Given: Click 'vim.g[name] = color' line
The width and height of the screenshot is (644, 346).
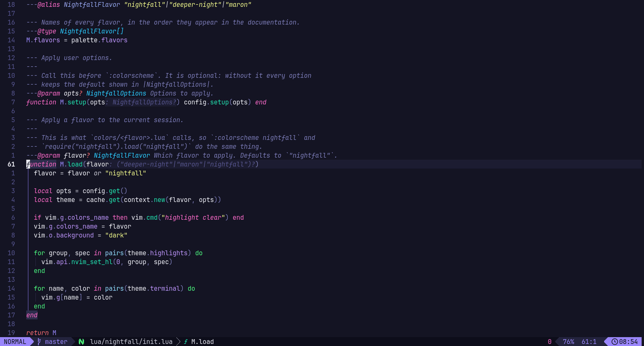Looking at the screenshot, I should pyautogui.click(x=77, y=297).
